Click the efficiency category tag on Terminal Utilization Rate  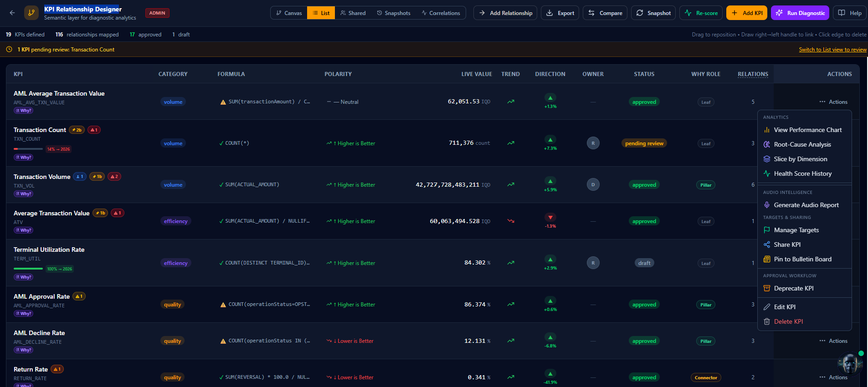tap(176, 263)
